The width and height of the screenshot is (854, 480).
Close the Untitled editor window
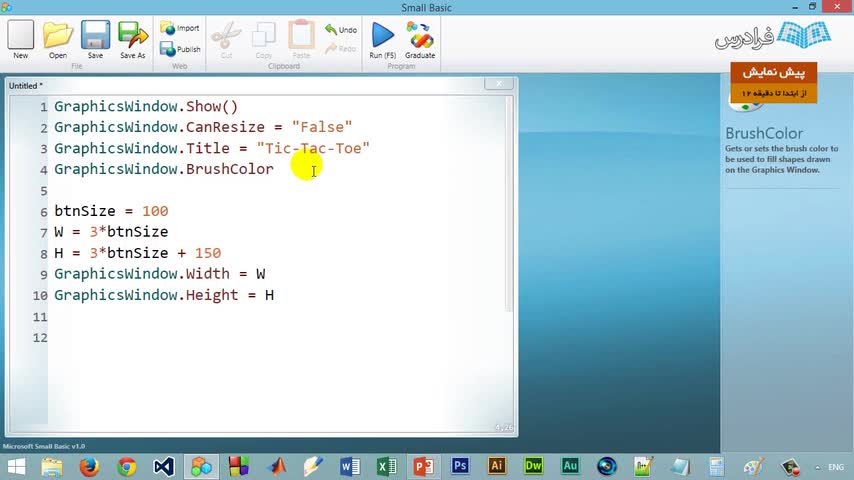[x=499, y=83]
